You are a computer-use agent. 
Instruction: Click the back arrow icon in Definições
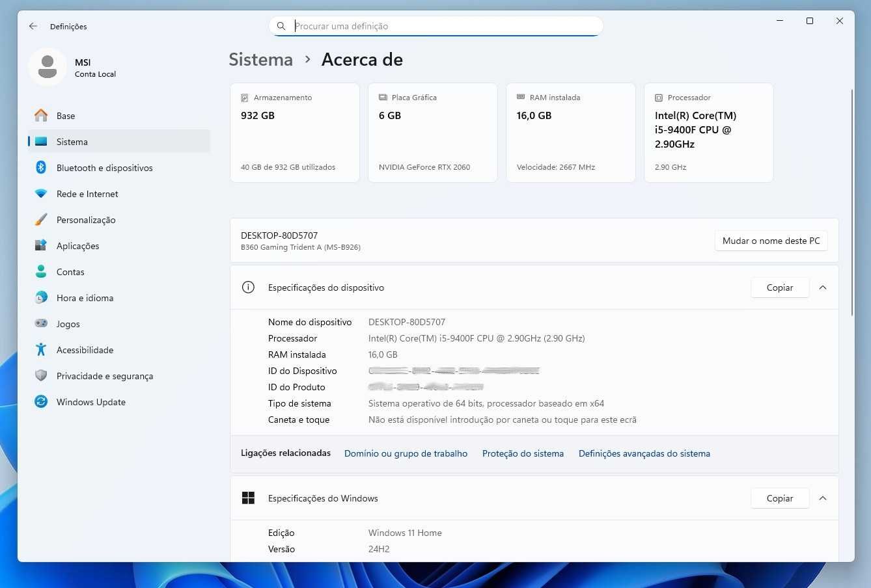click(33, 26)
